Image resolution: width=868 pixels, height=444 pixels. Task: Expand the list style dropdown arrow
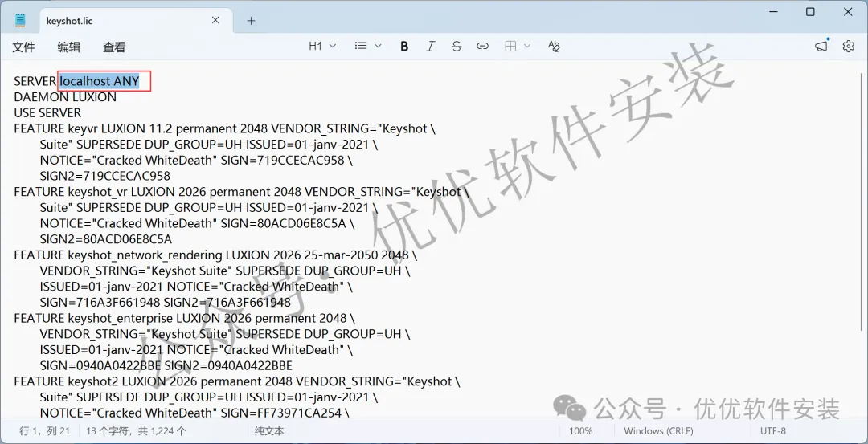(x=378, y=47)
